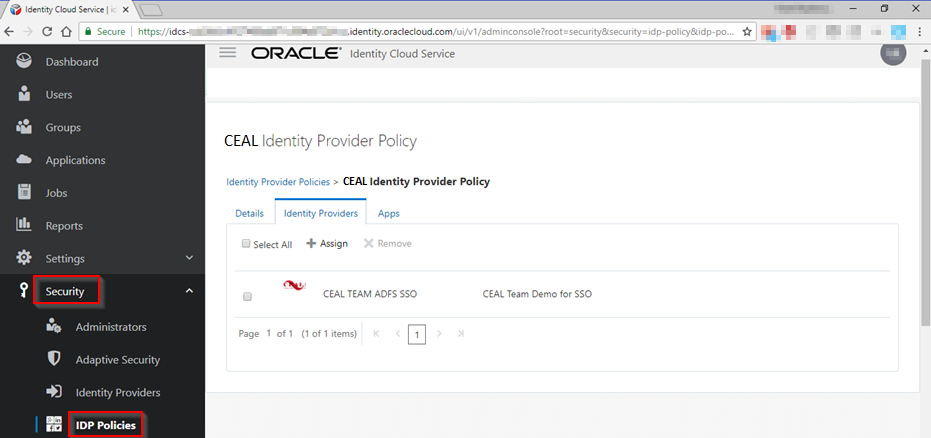Click the Administrators icon
The width and height of the screenshot is (931, 438).
point(53,326)
